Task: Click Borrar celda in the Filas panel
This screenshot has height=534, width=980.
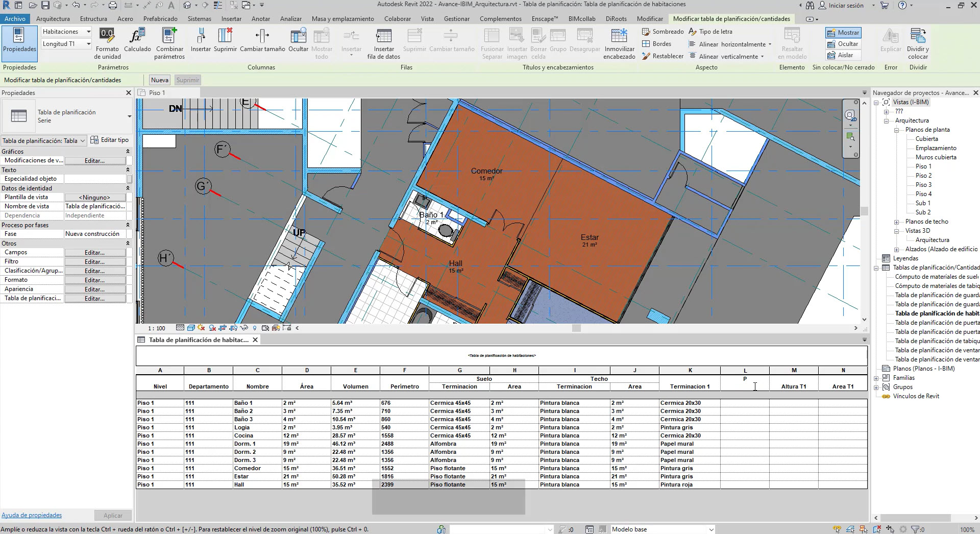Action: 538,43
